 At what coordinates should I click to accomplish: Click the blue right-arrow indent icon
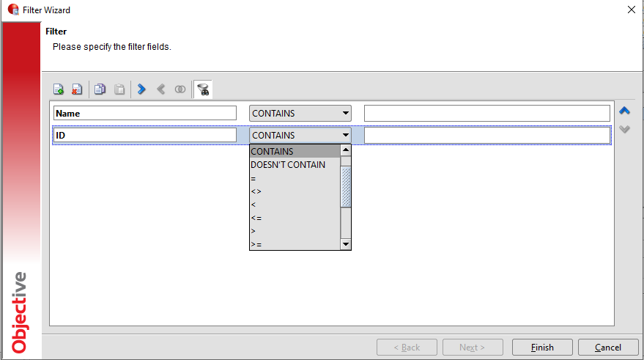pos(141,89)
